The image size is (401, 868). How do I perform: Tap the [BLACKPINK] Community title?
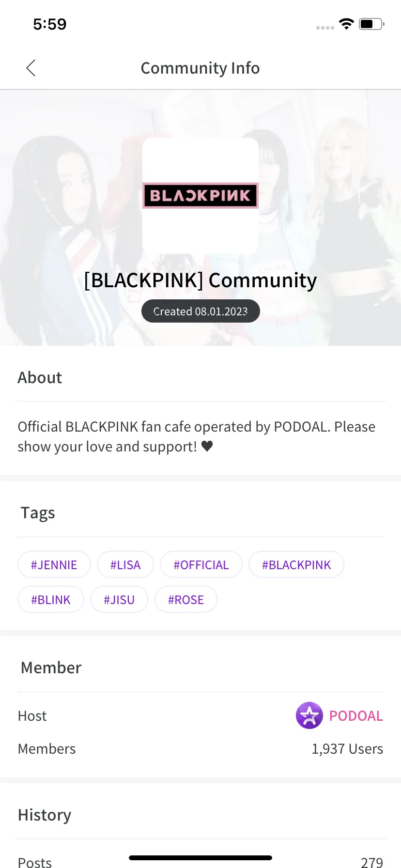pos(200,280)
